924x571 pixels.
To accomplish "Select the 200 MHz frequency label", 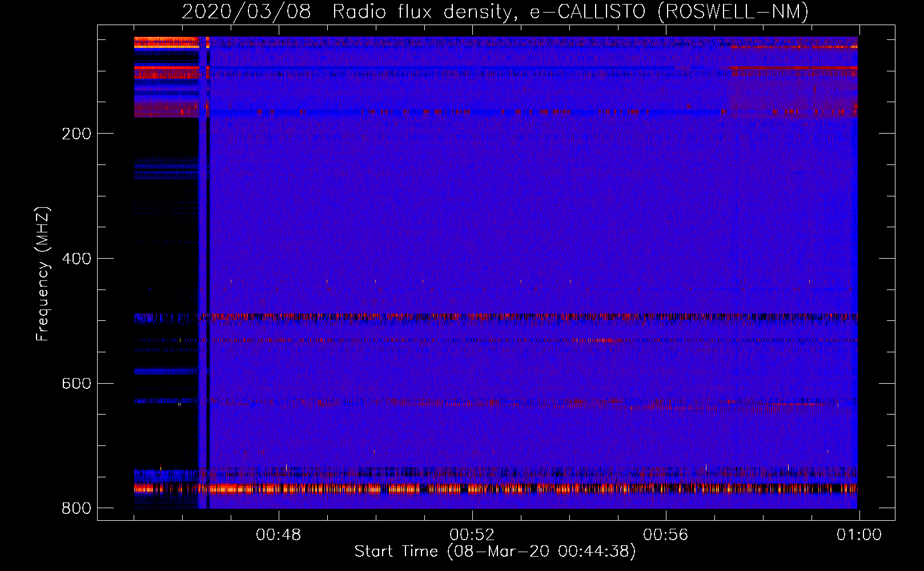I will 77,134.
